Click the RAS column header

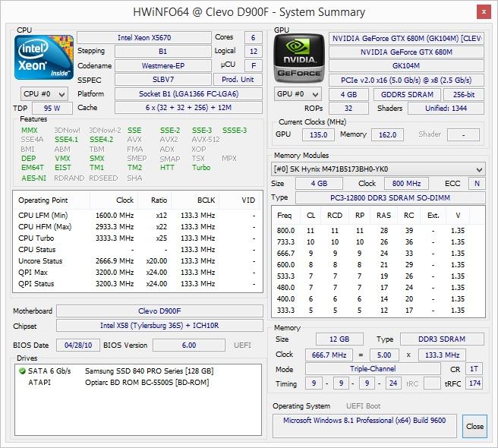pos(383,216)
